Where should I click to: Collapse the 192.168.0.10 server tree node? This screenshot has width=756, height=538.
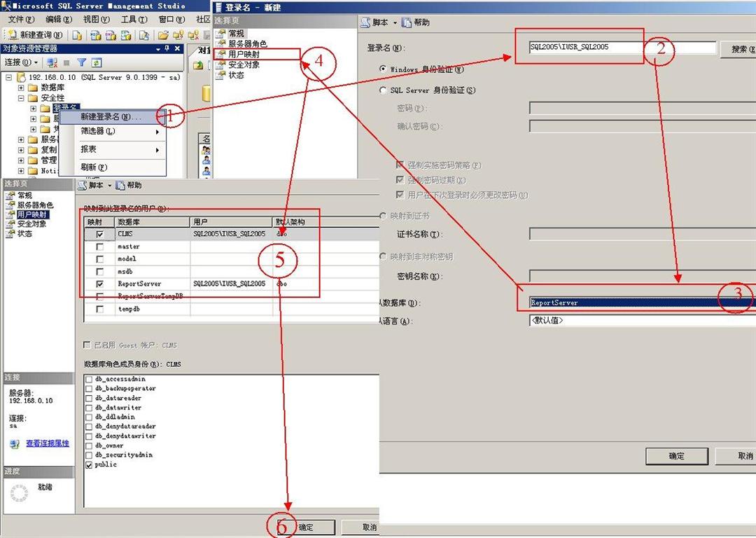8,77
